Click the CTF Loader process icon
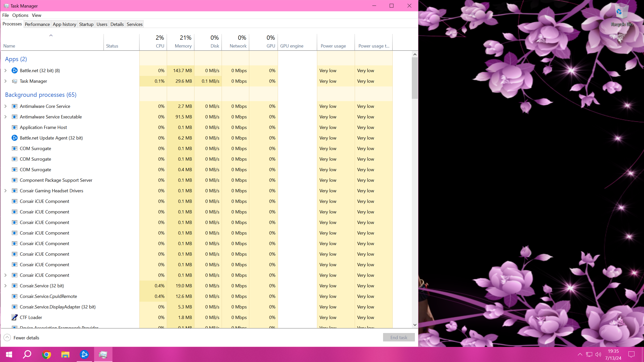This screenshot has height=362, width=644. (x=14, y=317)
